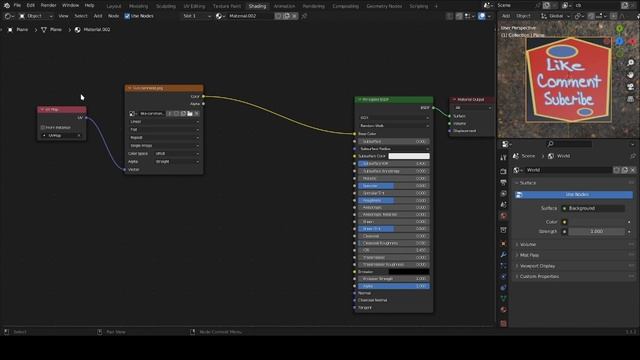Click the Material.002 name field
This screenshot has width=640, height=360.
click(250, 16)
